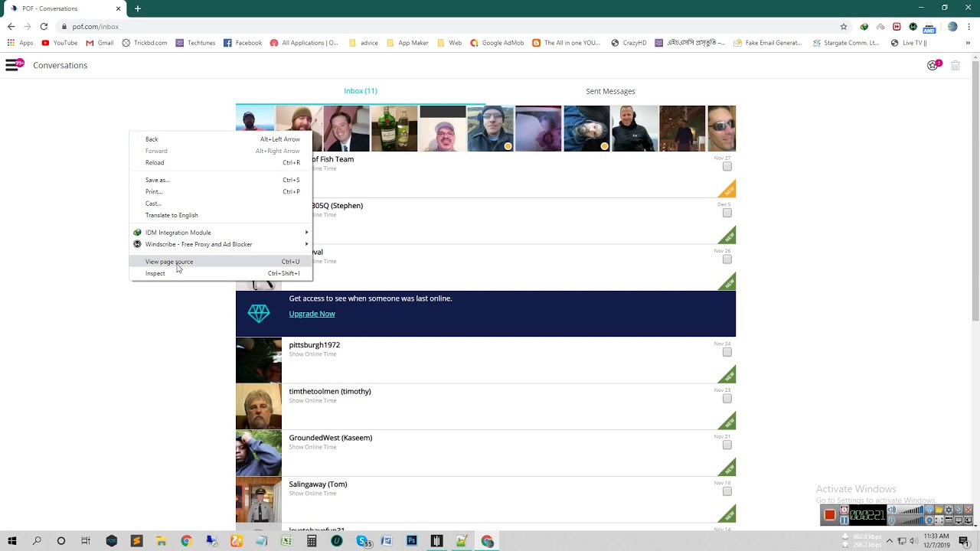Screen dimensions: 980x551
Task: Open Excel from taskbar
Action: (286, 541)
